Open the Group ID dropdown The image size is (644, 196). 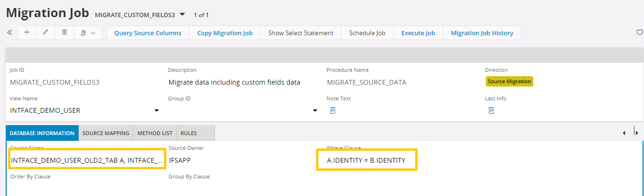[x=315, y=111]
